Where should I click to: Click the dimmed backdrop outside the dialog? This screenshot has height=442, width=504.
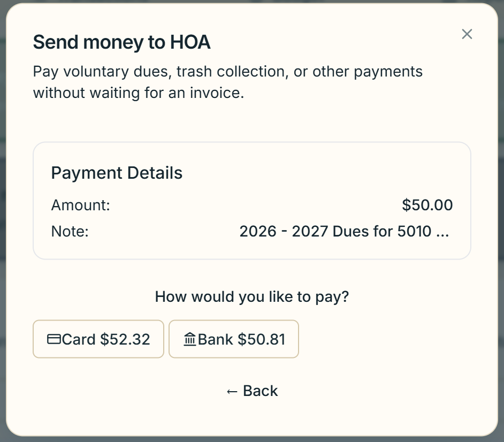[x=3, y=225]
